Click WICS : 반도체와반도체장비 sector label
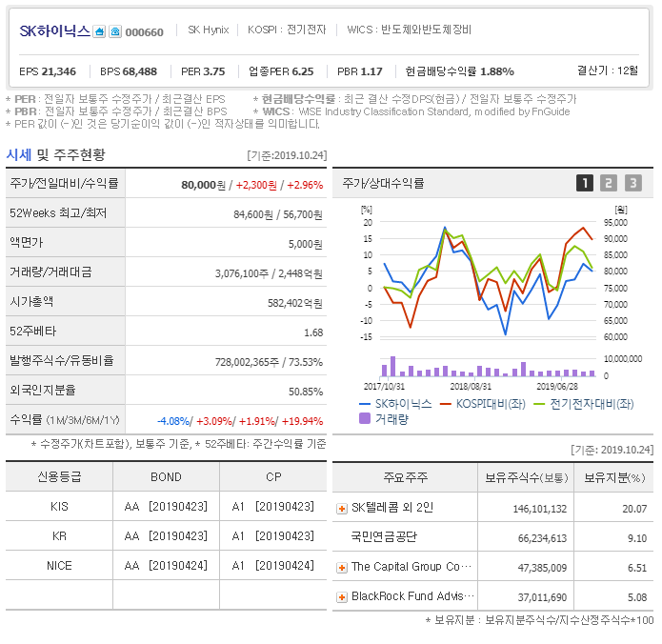Screen dimensions: 662x644 409,30
